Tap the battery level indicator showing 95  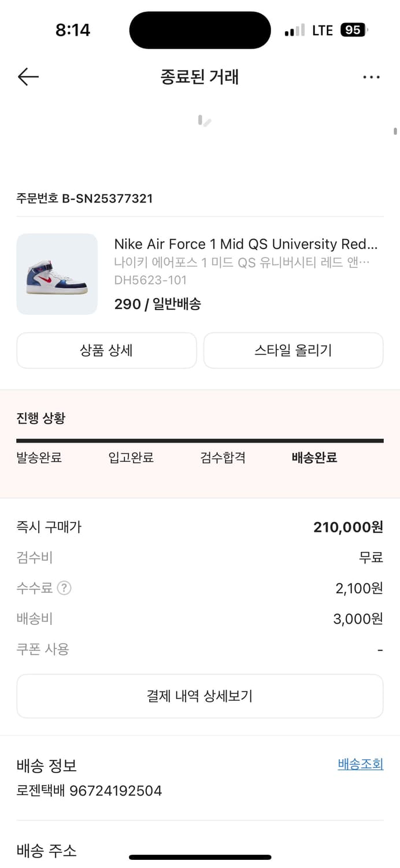pyautogui.click(x=353, y=30)
